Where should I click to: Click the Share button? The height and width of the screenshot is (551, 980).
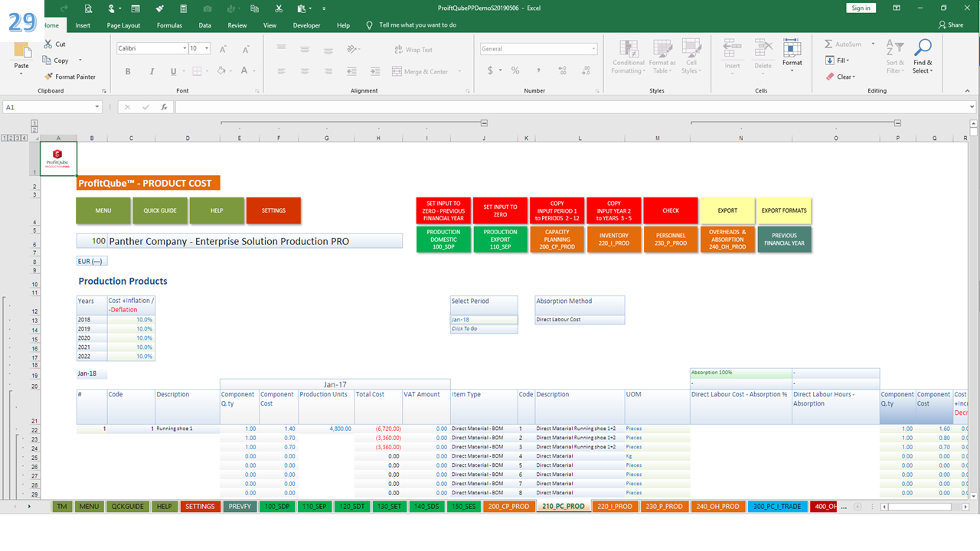click(x=951, y=25)
